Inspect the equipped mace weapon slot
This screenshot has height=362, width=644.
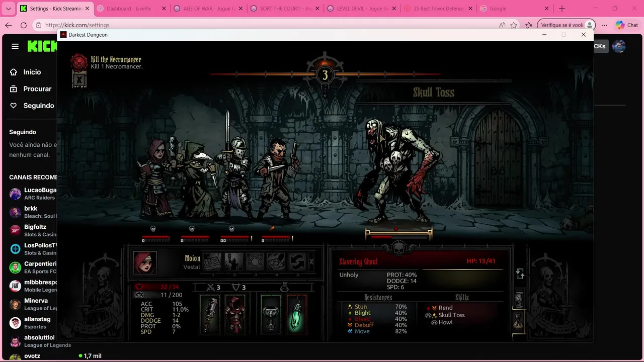pyautogui.click(x=210, y=314)
